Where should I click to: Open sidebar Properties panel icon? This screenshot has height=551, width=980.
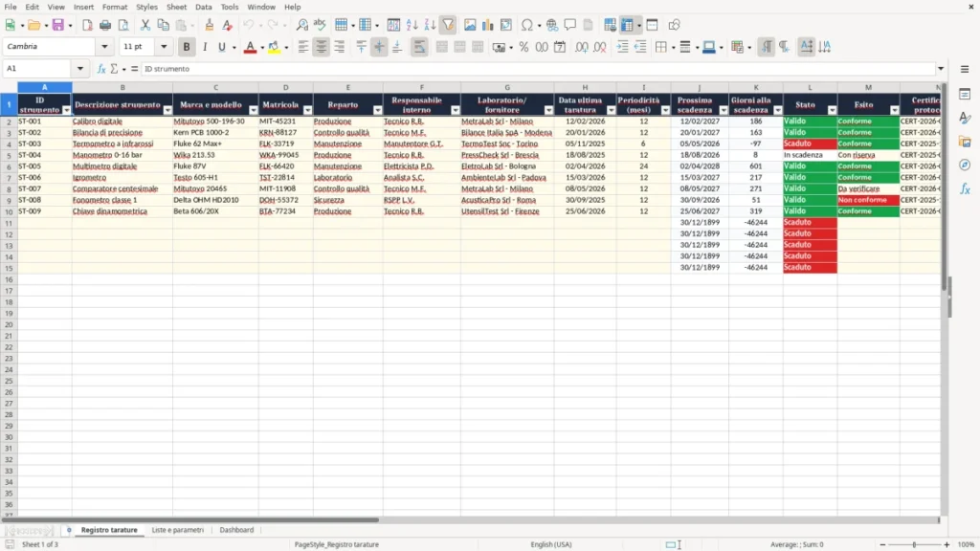point(965,95)
